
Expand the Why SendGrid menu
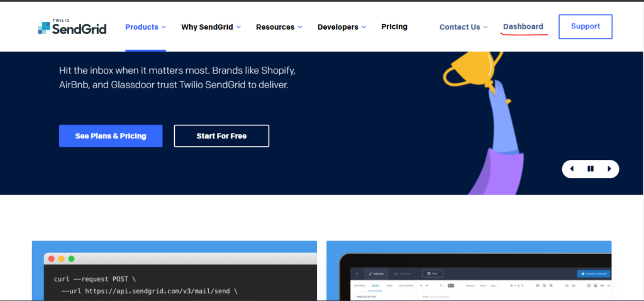[211, 27]
